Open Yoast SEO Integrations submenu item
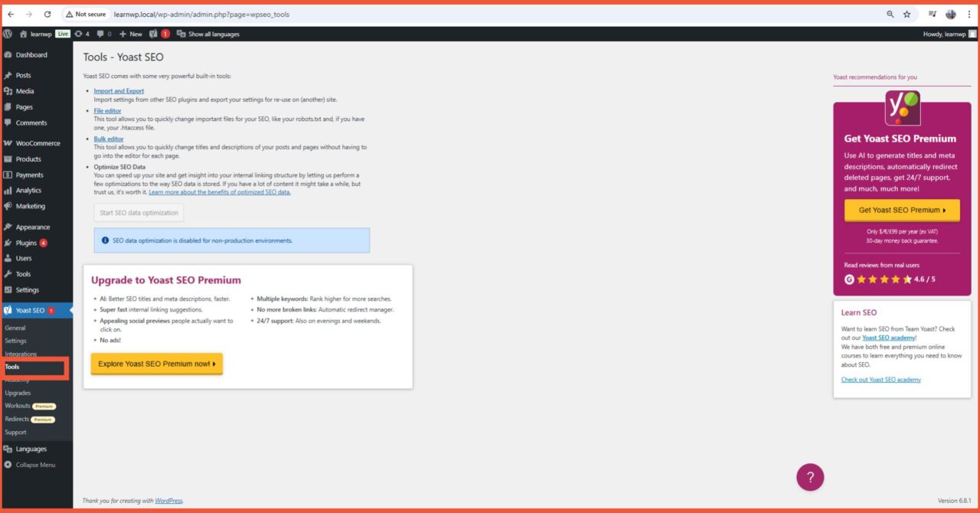The image size is (980, 513). pos(21,354)
